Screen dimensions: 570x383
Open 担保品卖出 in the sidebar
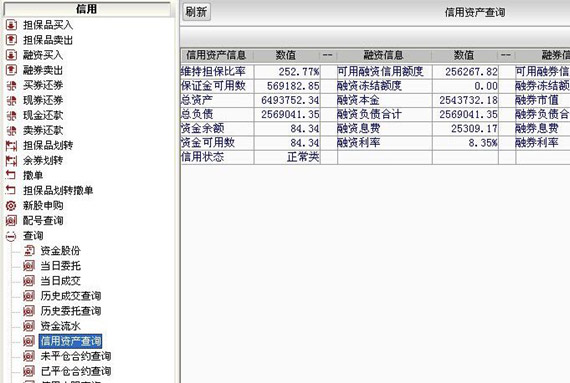48,40
